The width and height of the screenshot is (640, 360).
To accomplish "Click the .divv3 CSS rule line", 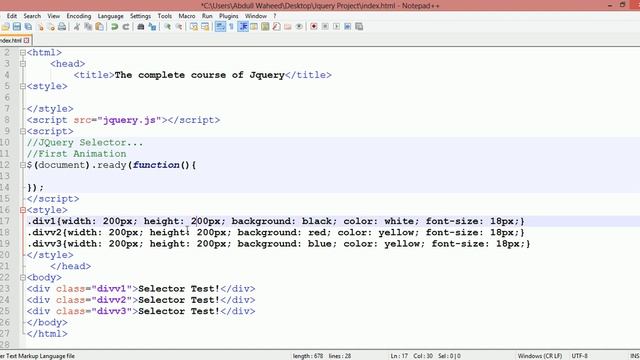I will pos(278,244).
